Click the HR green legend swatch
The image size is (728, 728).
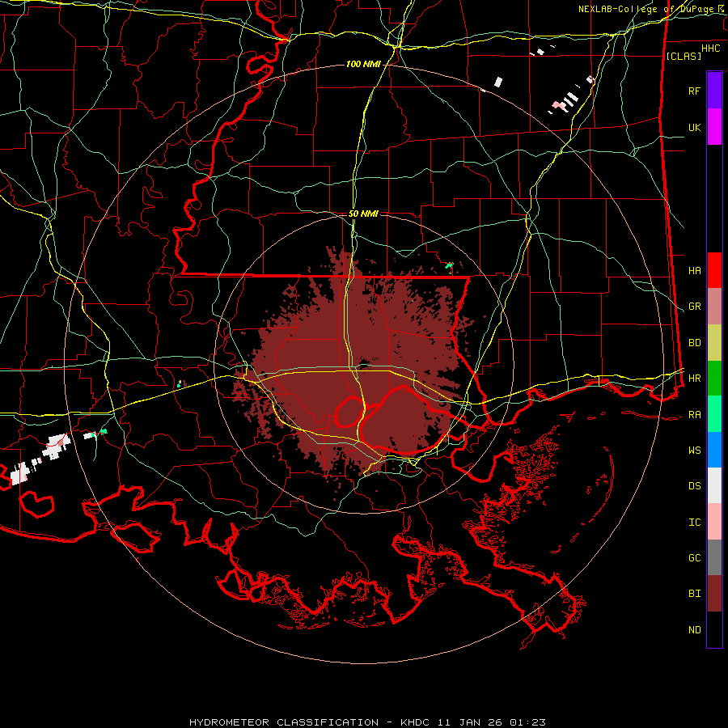[x=714, y=378]
